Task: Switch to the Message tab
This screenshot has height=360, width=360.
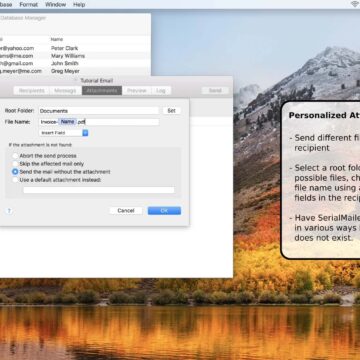Action: click(65, 90)
